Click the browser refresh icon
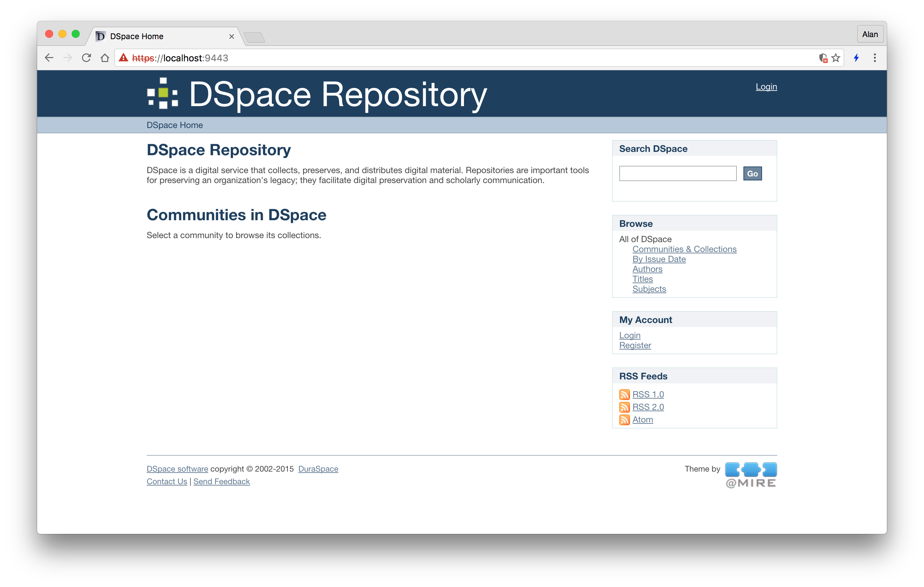This screenshot has height=587, width=924. point(86,59)
